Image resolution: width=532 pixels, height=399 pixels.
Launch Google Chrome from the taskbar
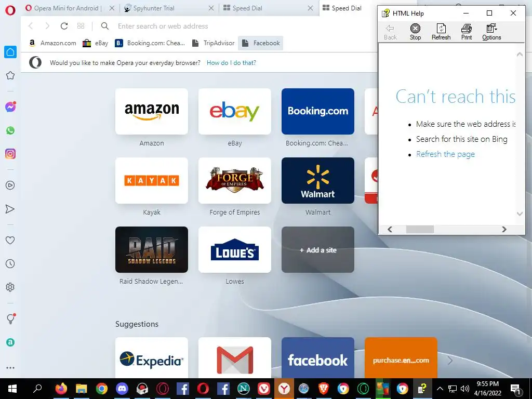[101, 389]
